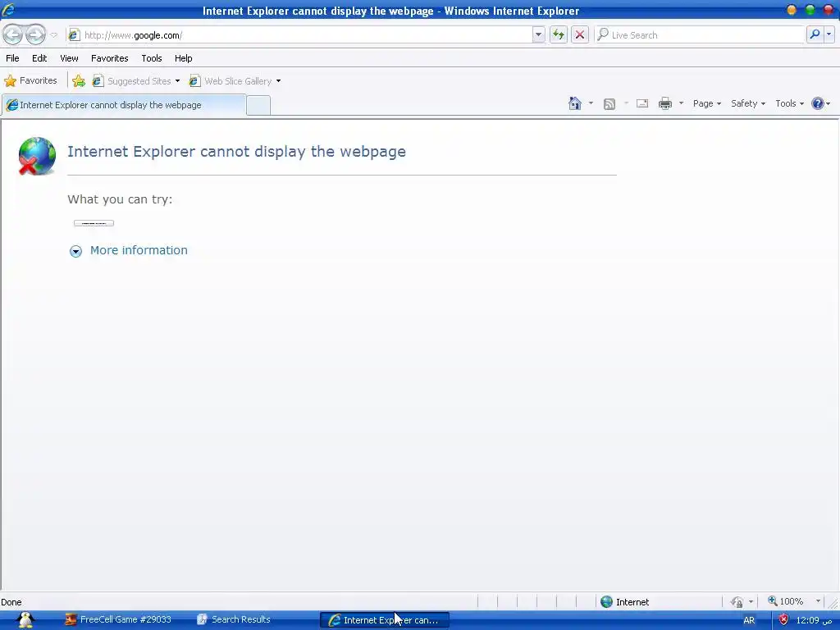The width and height of the screenshot is (840, 630).
Task: Click the page icon inside address bar
Action: pyautogui.click(x=74, y=34)
